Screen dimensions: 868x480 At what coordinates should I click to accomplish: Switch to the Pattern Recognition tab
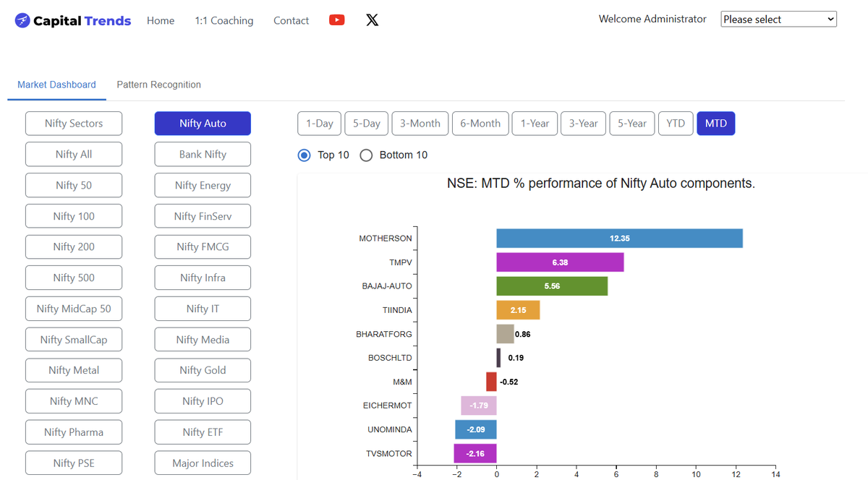[158, 85]
